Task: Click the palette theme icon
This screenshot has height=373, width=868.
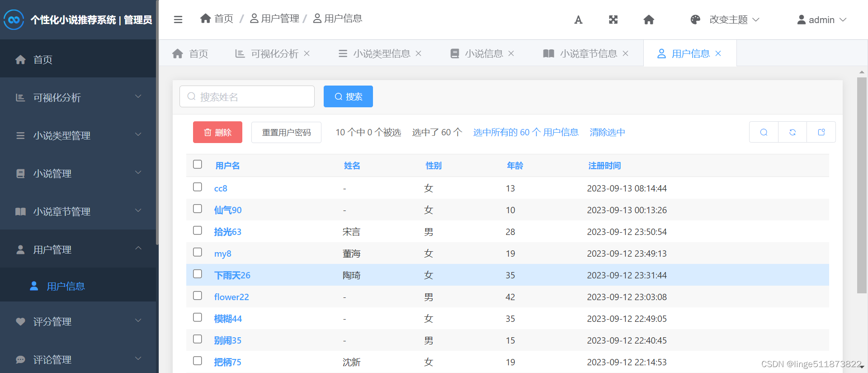Action: [x=695, y=19]
